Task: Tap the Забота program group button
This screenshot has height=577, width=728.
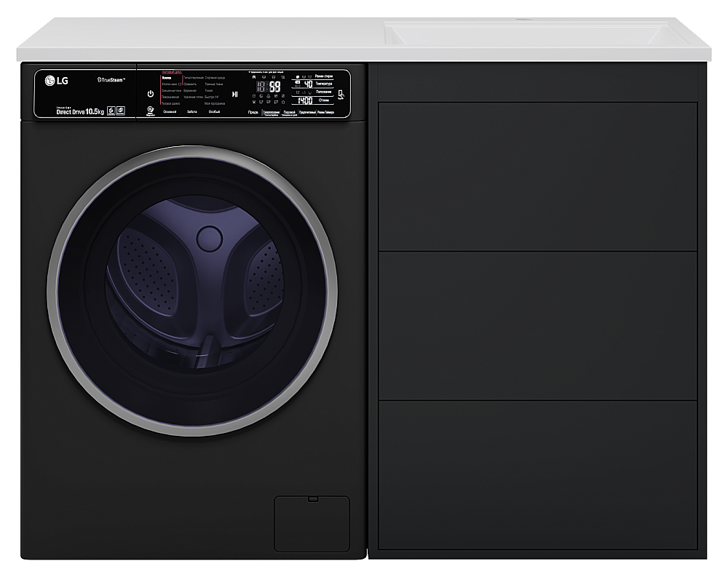Action: click(x=192, y=111)
